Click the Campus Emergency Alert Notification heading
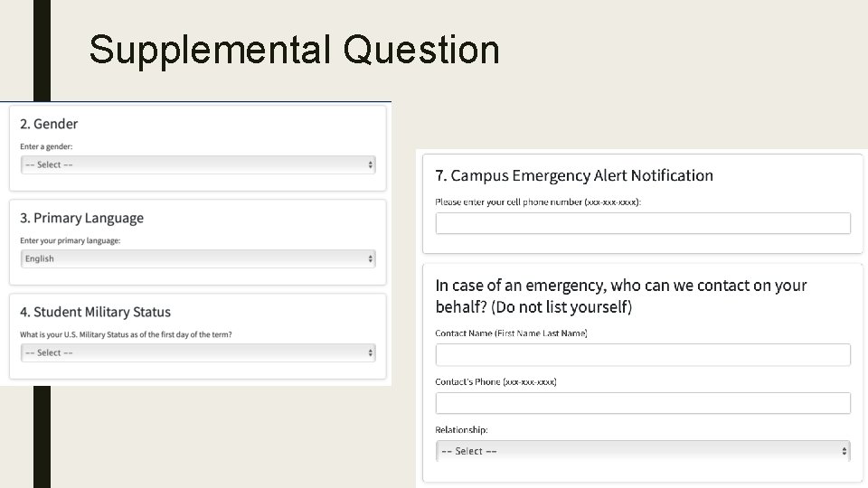 (574, 175)
